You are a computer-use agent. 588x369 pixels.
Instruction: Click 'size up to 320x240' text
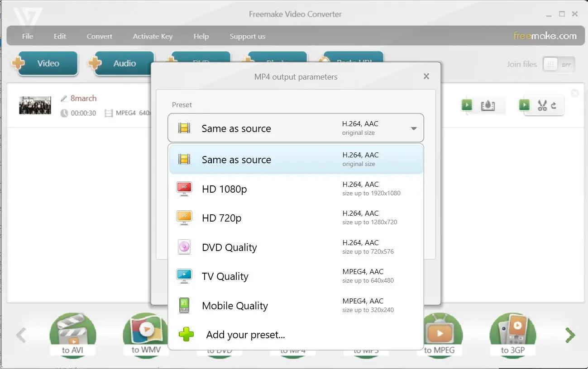pos(368,310)
